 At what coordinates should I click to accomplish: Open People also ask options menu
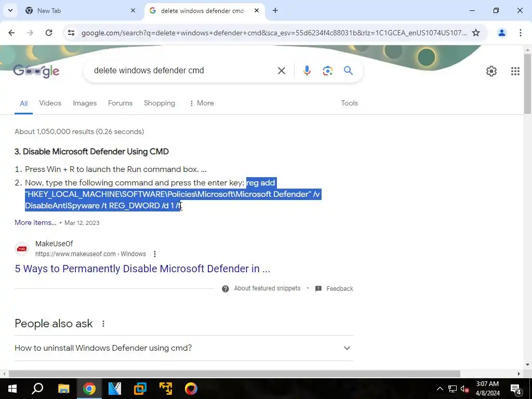[x=103, y=324]
